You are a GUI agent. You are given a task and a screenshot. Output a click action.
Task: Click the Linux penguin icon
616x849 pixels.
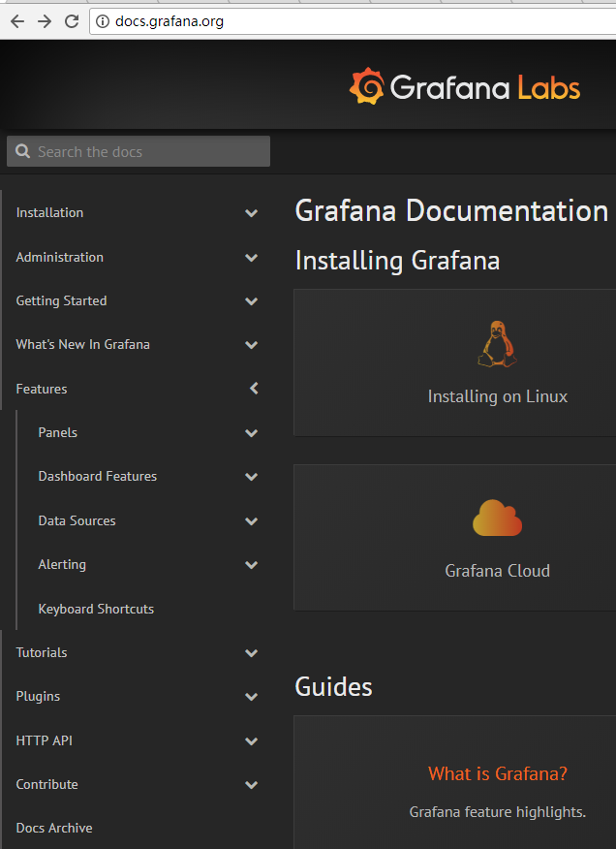tap(497, 344)
